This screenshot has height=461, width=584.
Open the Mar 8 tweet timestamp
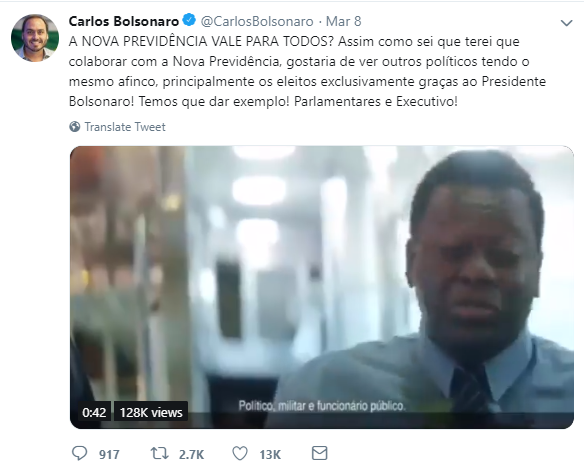pyautogui.click(x=343, y=21)
